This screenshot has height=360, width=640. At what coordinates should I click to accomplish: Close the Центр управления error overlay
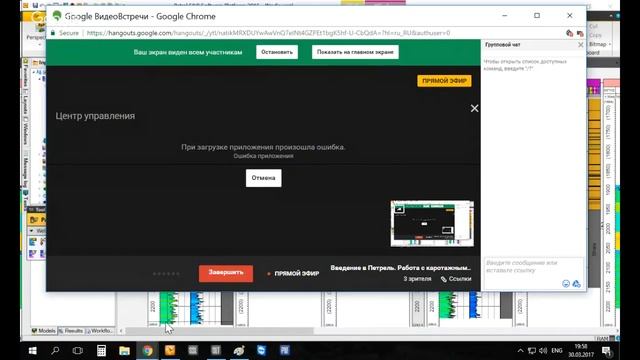(474, 109)
